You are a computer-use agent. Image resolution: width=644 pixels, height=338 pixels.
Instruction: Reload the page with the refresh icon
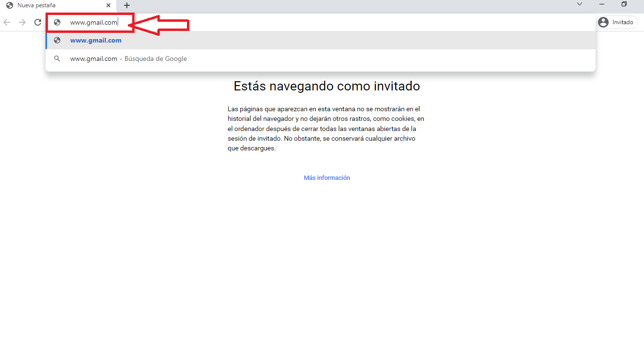38,22
